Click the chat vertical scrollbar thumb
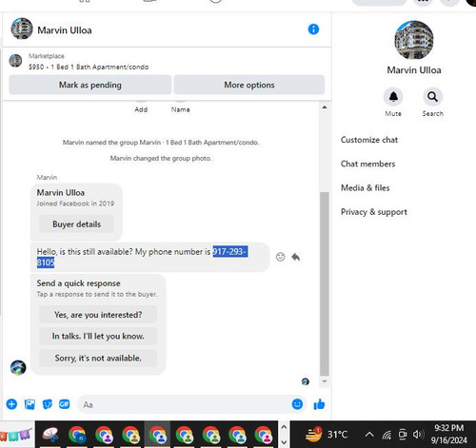Screen dimensions: 476x448 click(x=325, y=283)
